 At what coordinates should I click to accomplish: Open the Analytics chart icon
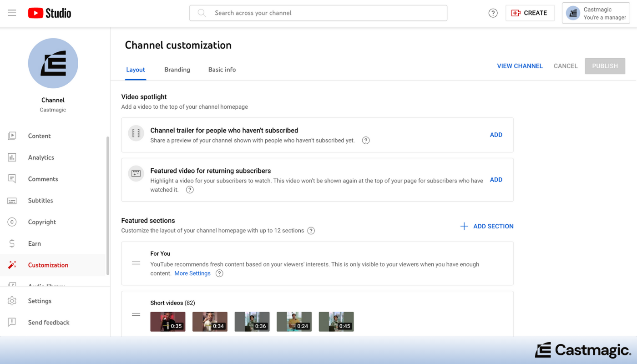[x=12, y=157]
